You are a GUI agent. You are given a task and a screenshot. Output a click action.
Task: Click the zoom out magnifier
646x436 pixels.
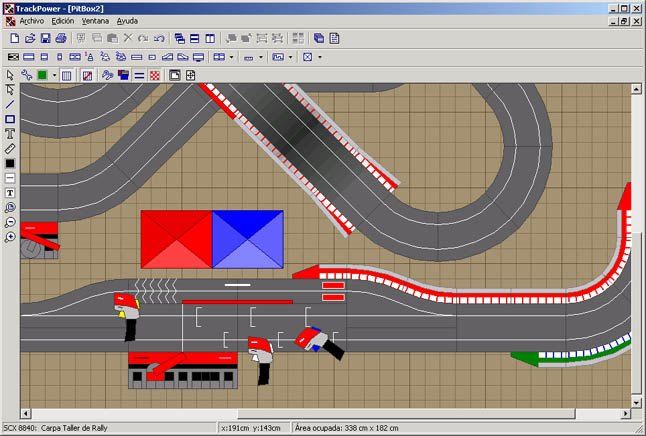10,223
